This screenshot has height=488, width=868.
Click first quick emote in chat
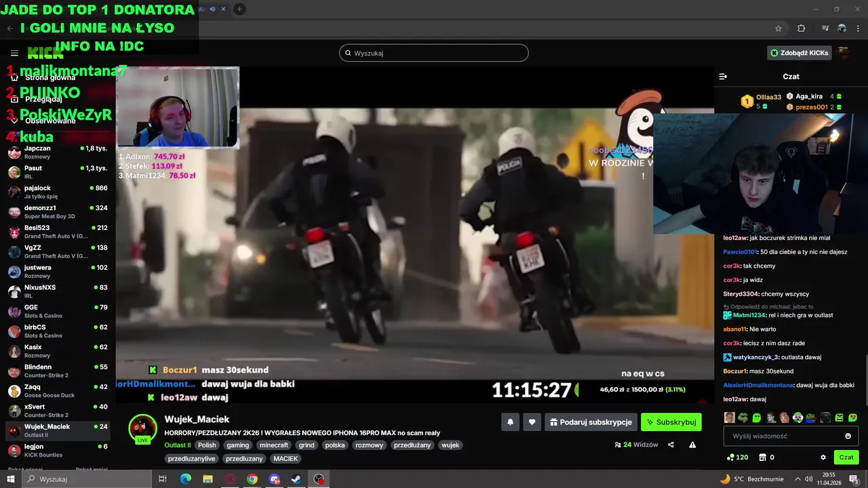(729, 418)
